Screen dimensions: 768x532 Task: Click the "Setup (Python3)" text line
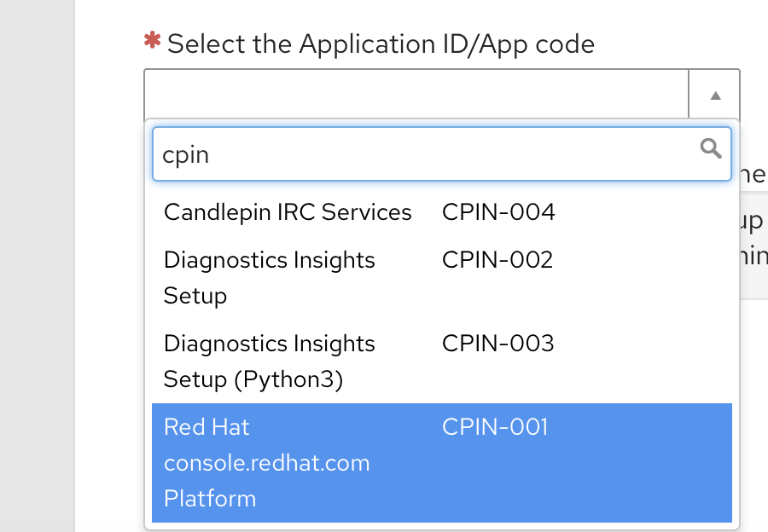click(253, 379)
